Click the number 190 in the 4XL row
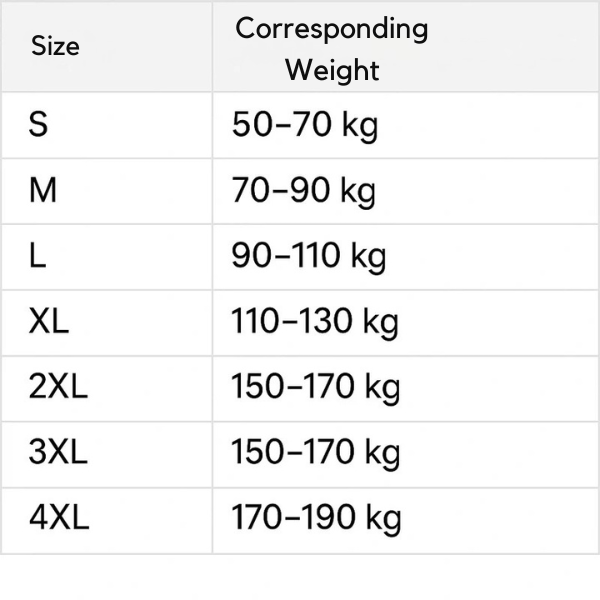 [326, 518]
